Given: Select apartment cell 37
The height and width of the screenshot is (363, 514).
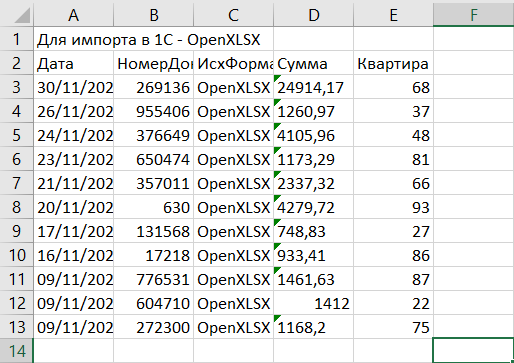Looking at the screenshot, I should [393, 111].
